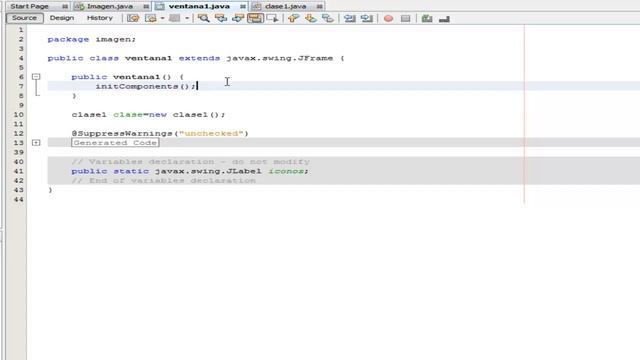Close the Start Page tab
Viewport: 640px width, 360px height.
(x=65, y=7)
